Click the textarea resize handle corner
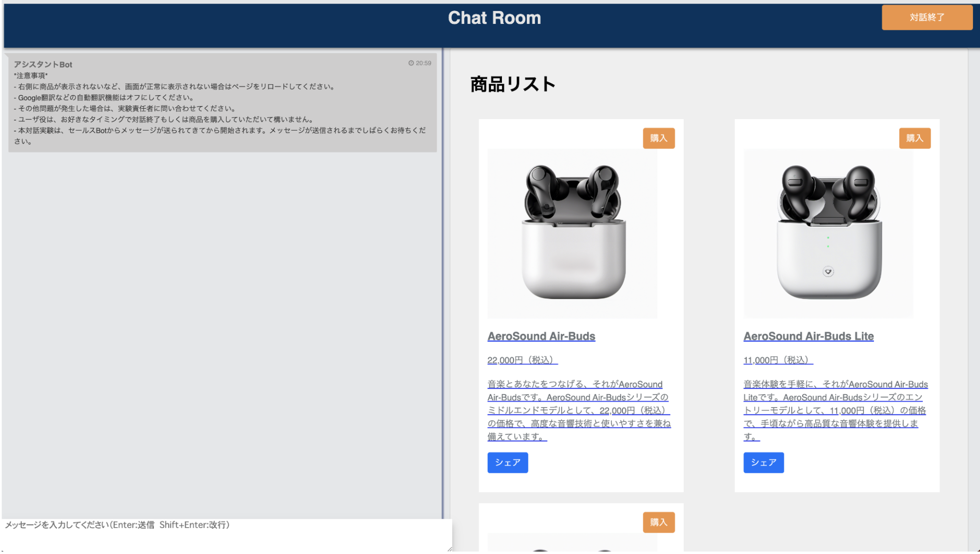 tap(449, 549)
